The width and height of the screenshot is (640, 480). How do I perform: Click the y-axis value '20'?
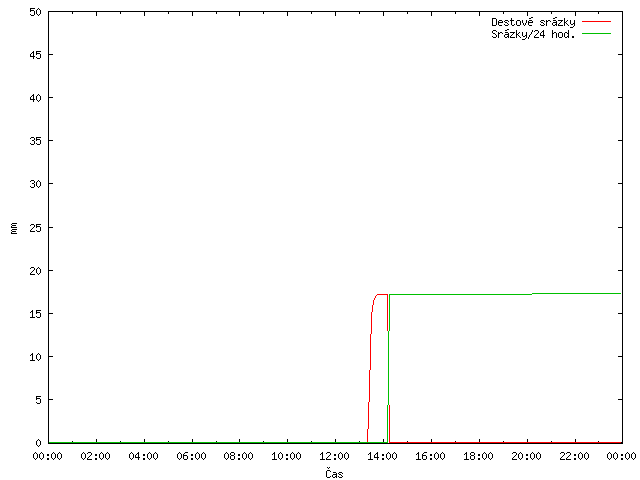coord(36,271)
